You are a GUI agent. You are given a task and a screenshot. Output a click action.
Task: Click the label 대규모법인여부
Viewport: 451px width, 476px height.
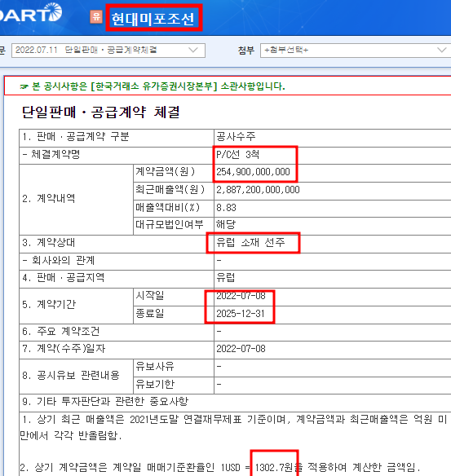tap(170, 225)
